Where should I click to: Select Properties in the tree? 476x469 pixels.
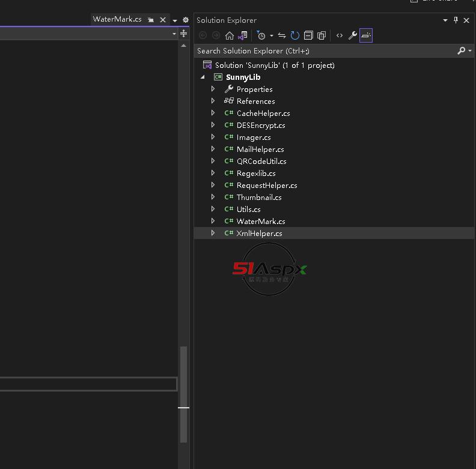click(x=254, y=89)
